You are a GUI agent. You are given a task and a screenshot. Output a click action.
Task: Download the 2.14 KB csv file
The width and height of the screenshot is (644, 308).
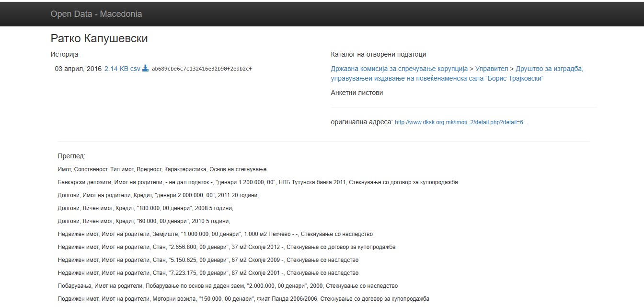coord(122,69)
